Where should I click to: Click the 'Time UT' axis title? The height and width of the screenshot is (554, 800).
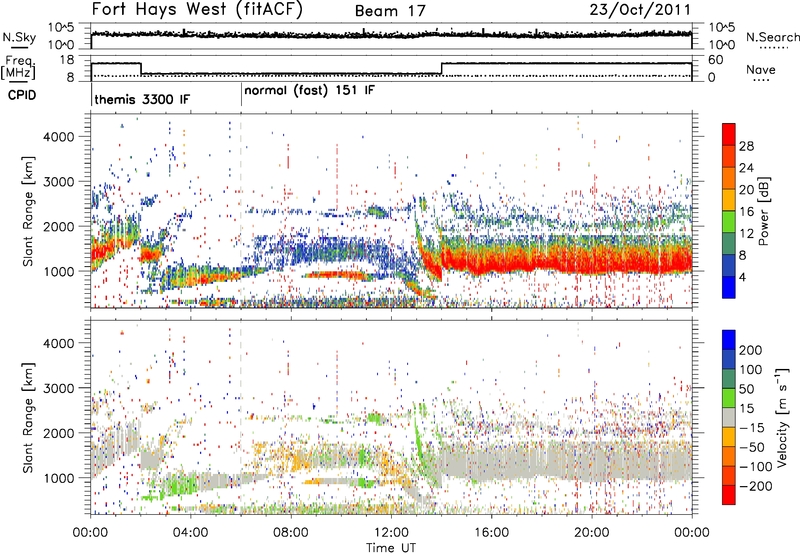pyautogui.click(x=391, y=548)
